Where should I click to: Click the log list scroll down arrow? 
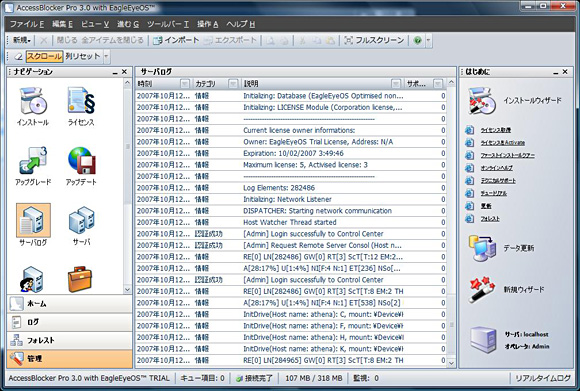coord(451,363)
